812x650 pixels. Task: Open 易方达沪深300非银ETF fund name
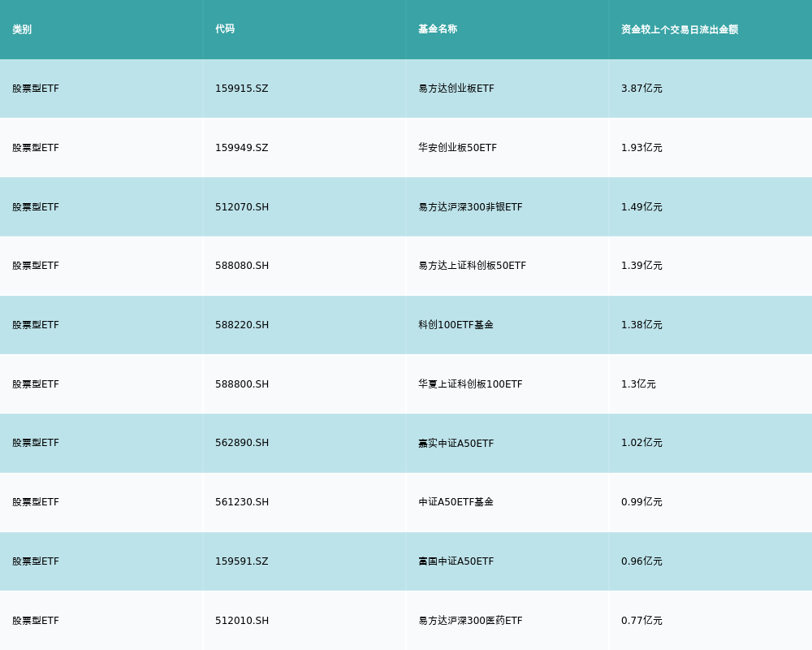click(x=470, y=207)
